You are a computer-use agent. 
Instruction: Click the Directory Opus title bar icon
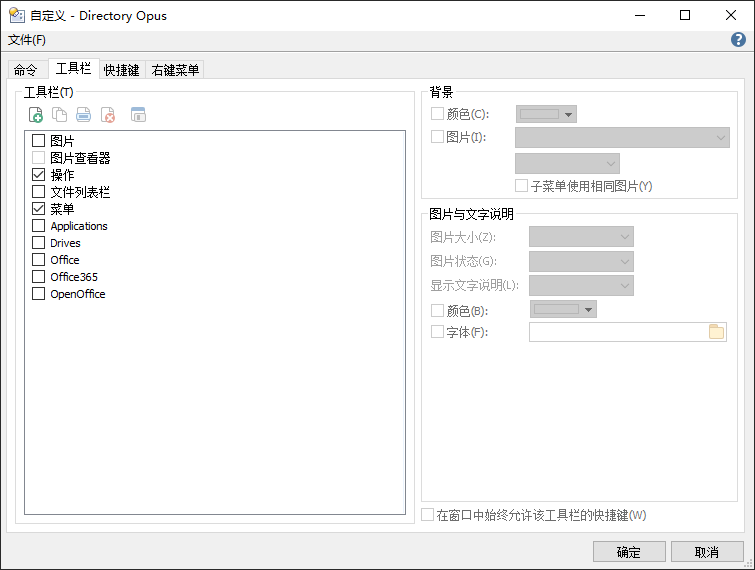point(16,15)
